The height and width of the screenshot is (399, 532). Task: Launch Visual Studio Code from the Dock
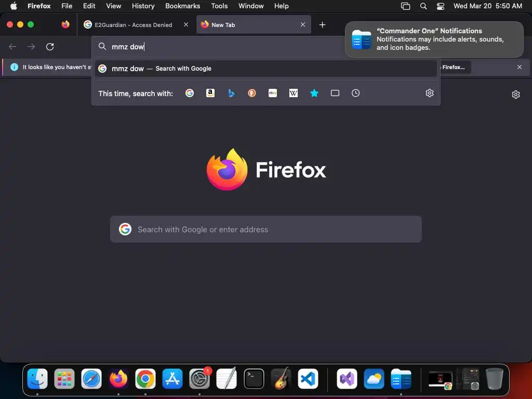(x=308, y=379)
